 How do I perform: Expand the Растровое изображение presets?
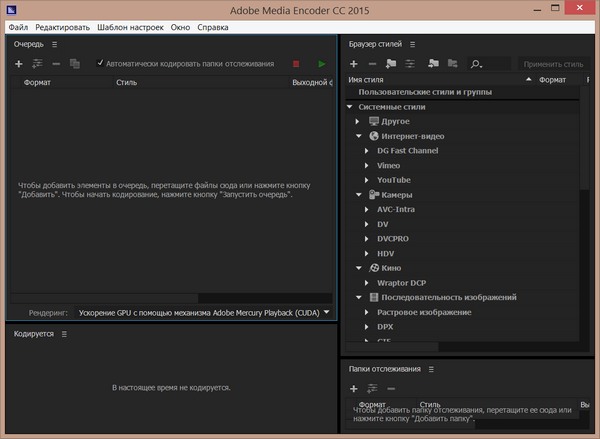(x=367, y=312)
